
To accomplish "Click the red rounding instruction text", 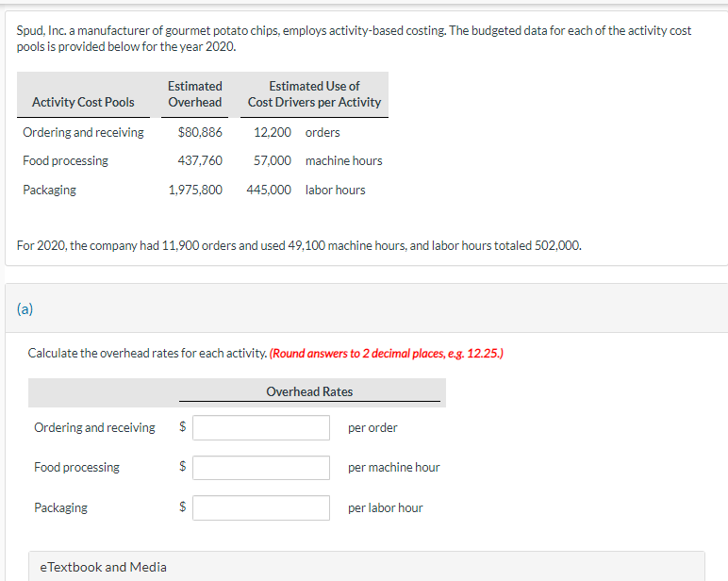I will tap(387, 354).
